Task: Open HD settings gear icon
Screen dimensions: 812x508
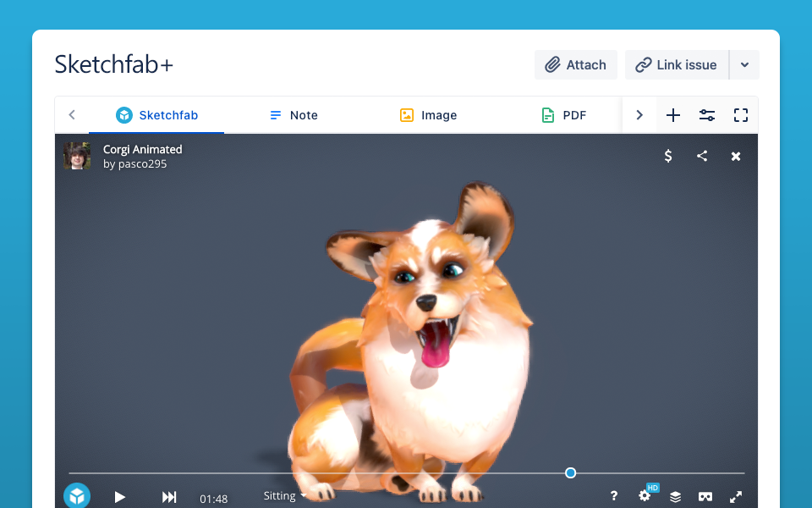Action: [645, 495]
